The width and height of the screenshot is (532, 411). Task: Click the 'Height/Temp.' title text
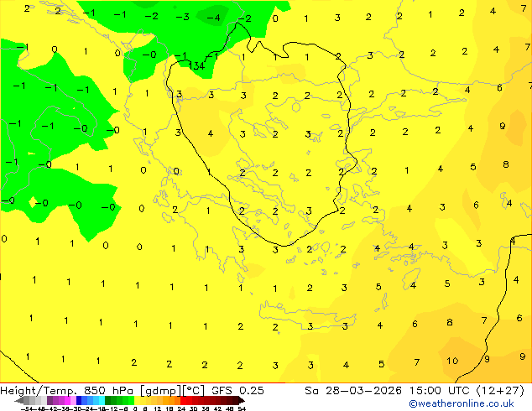click(x=37, y=391)
